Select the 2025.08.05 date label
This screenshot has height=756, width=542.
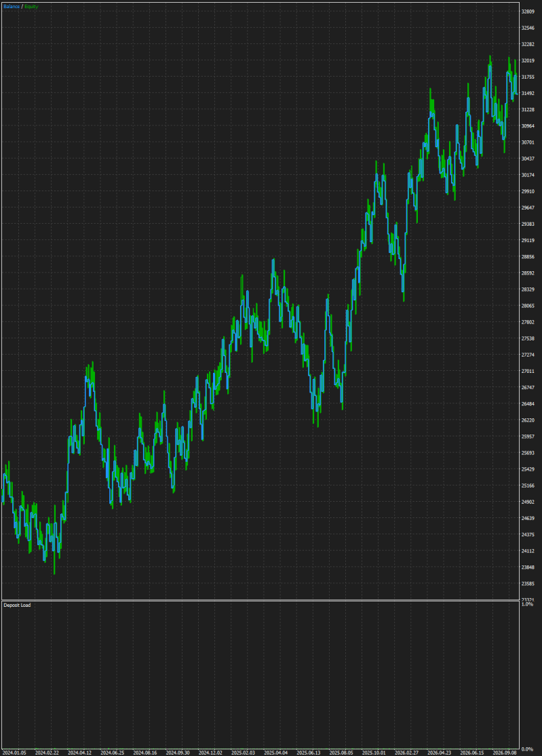point(341,753)
